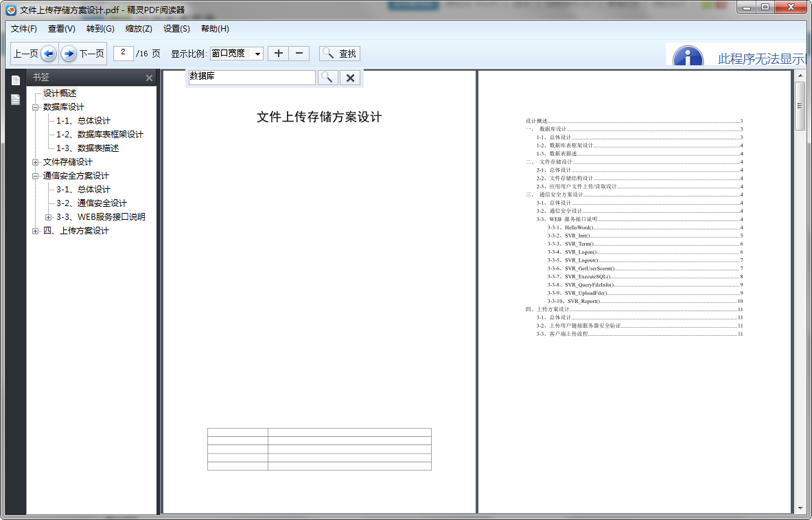
Task: Click the 此程序无法显示 banner text
Action: pos(761,58)
